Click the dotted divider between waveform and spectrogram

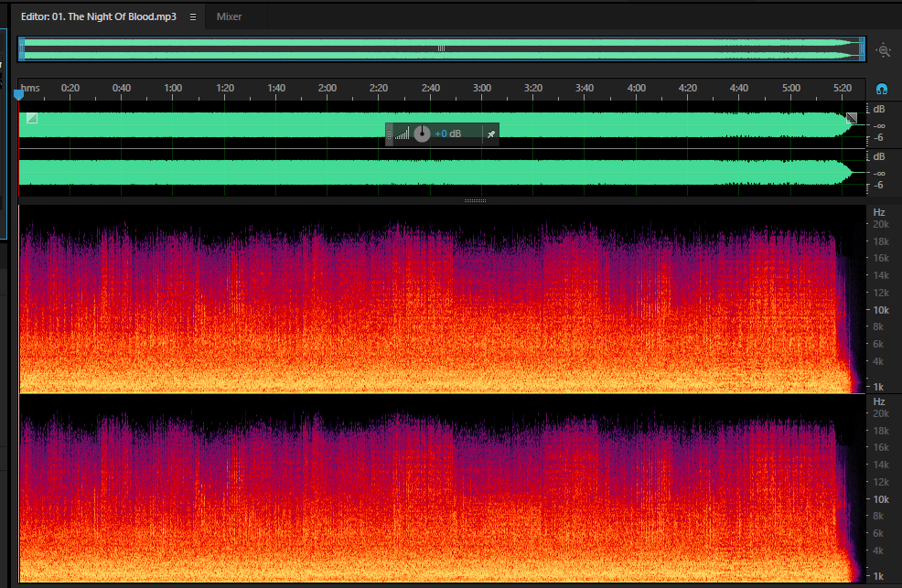pyautogui.click(x=475, y=200)
